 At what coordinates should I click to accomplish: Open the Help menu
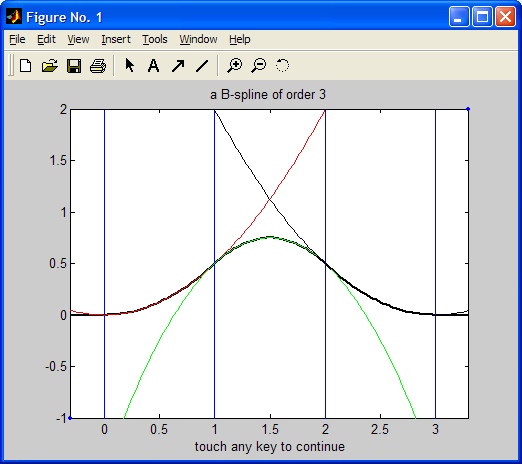click(x=240, y=39)
